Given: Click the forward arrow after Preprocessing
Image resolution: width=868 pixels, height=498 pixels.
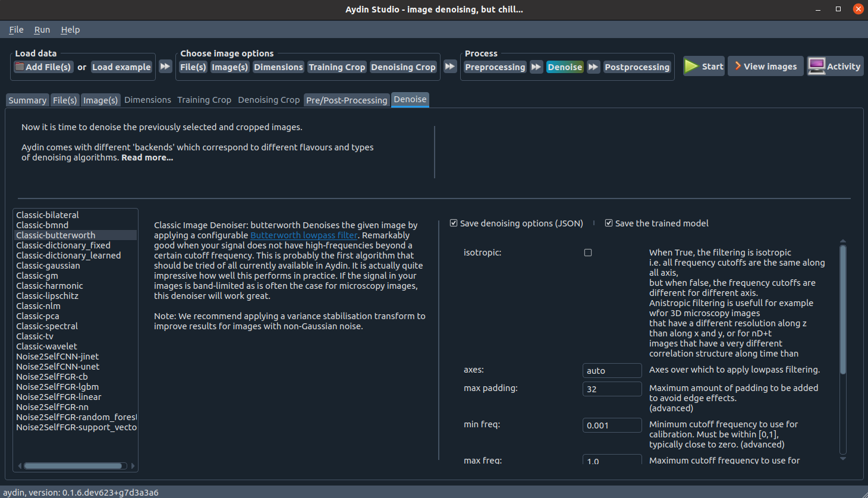Looking at the screenshot, I should click(x=536, y=67).
